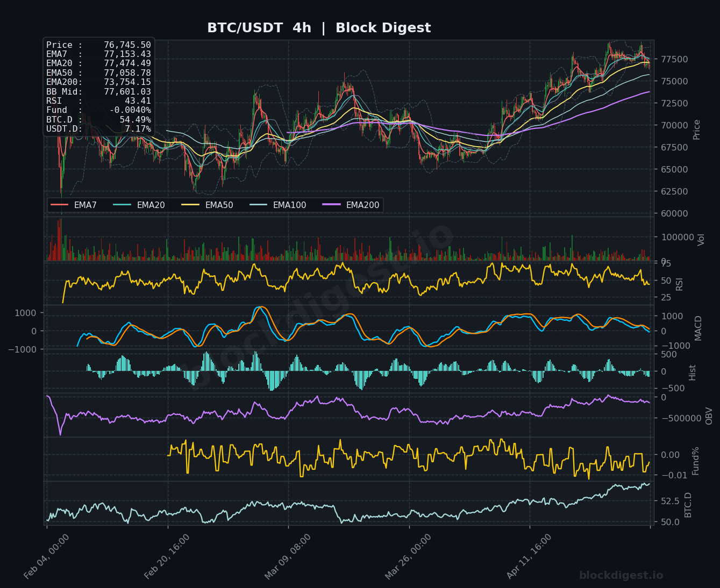720x588 pixels.
Task: Click the chart title BTC/USDT 4h | Block Digest
Action: click(319, 28)
